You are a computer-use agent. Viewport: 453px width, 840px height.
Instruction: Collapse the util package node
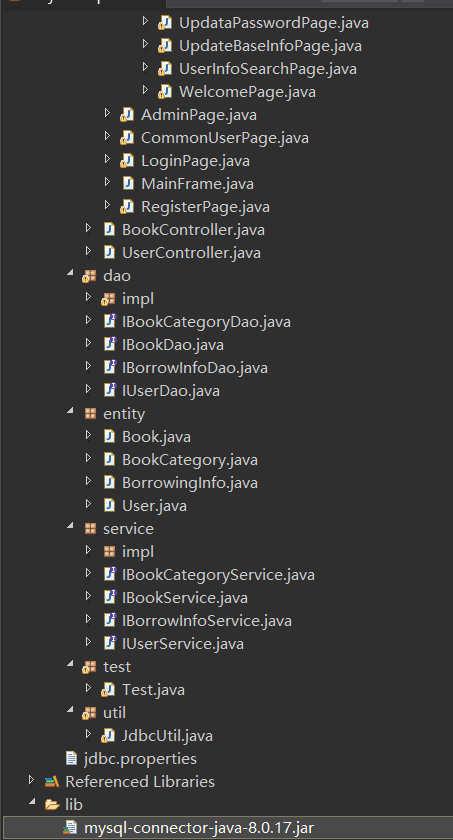(70, 710)
